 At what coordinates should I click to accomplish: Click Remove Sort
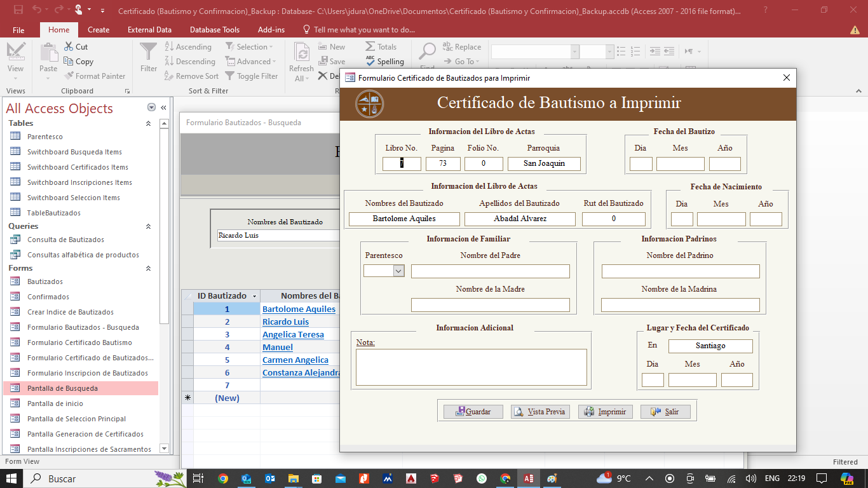(191, 76)
